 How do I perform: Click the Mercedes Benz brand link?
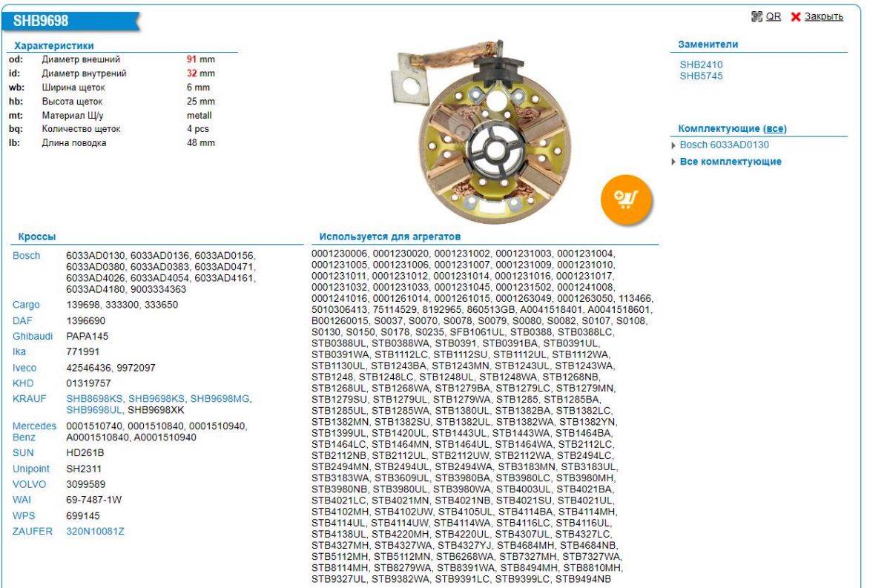pos(34,432)
